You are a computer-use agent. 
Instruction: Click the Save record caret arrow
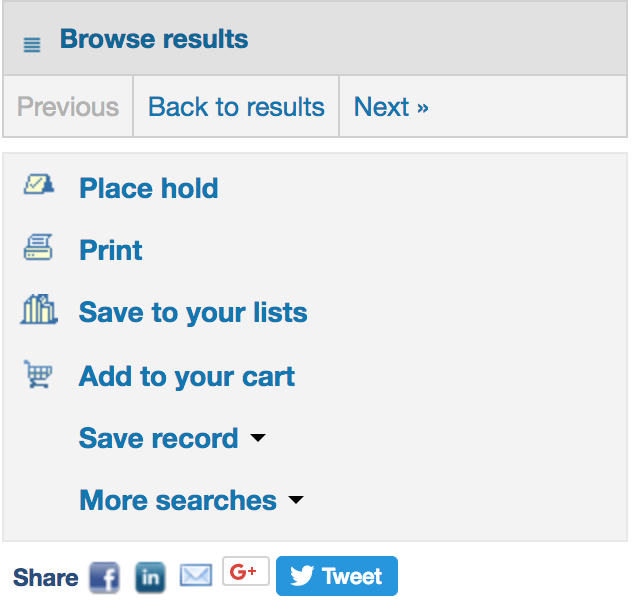(258, 438)
